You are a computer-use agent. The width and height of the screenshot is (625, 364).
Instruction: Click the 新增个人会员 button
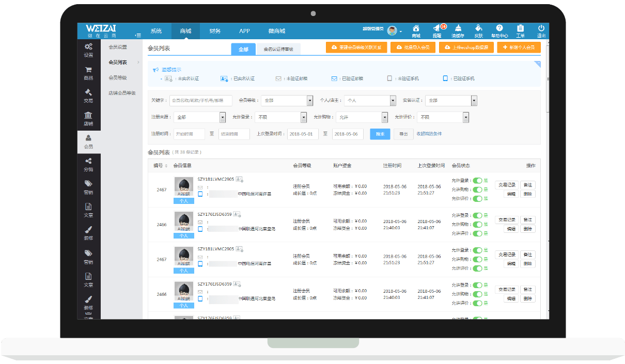[519, 47]
